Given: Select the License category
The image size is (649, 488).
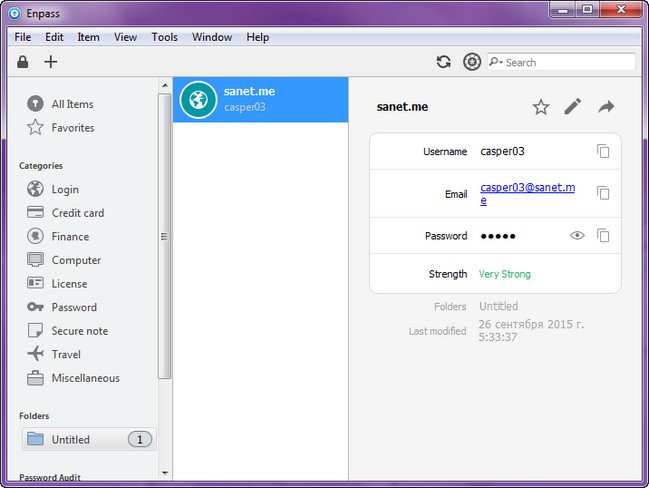Looking at the screenshot, I should pos(57,284).
